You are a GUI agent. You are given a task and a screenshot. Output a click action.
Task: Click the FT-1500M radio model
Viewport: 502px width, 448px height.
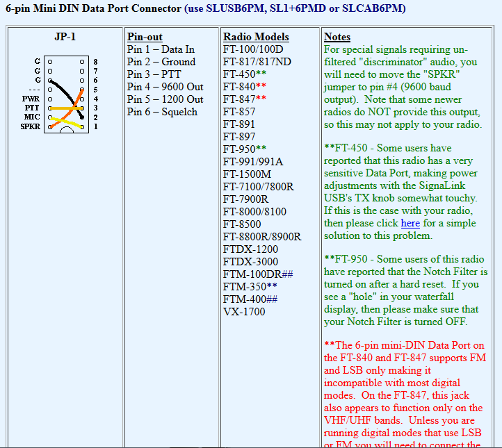247,174
